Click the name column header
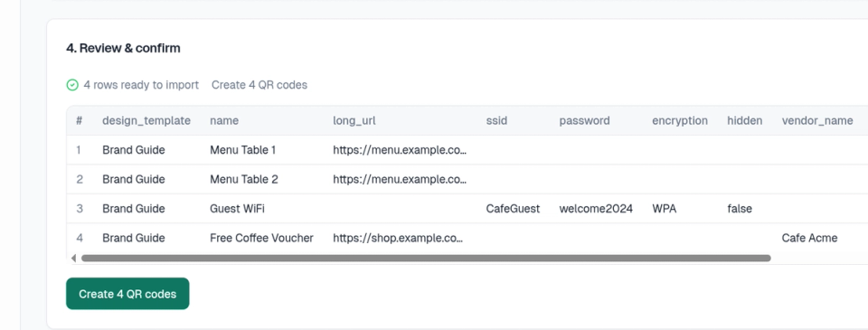The image size is (868, 330). click(224, 121)
